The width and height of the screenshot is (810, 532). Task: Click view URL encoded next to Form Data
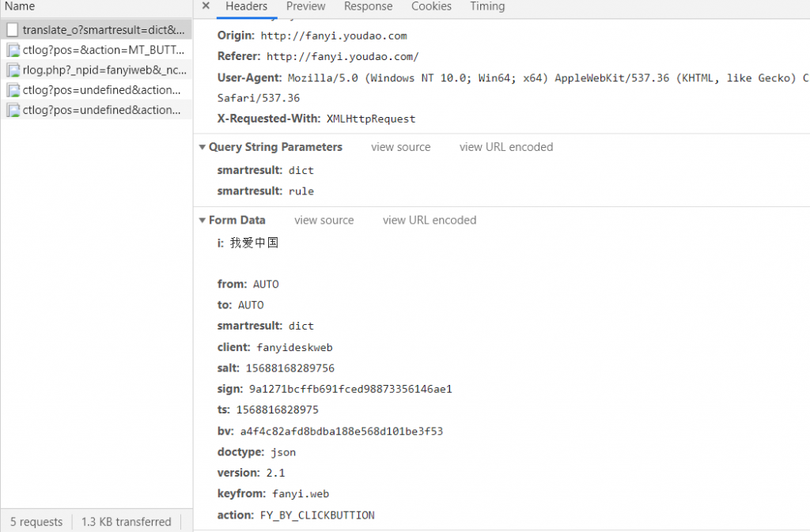point(430,220)
